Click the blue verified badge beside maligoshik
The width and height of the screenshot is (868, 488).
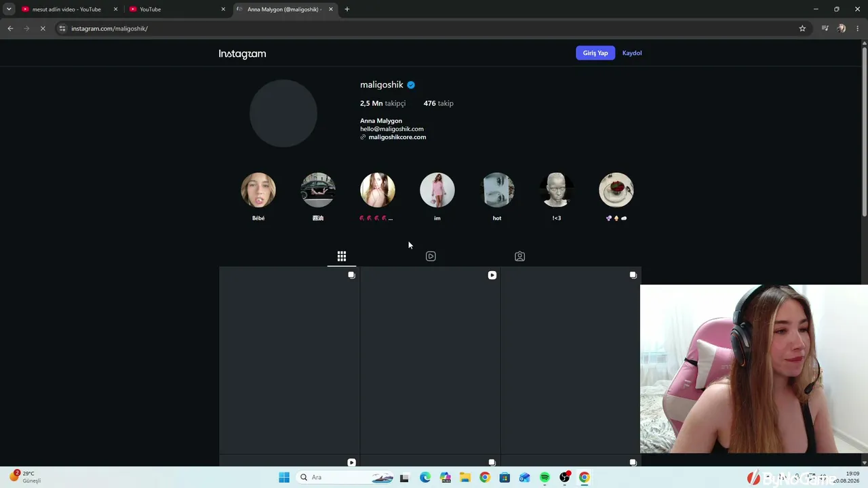[411, 85]
